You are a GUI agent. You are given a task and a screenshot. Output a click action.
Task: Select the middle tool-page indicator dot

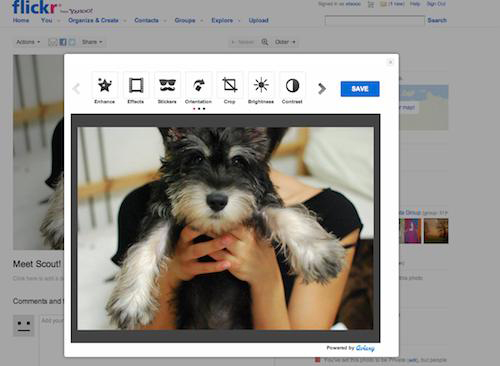click(199, 109)
